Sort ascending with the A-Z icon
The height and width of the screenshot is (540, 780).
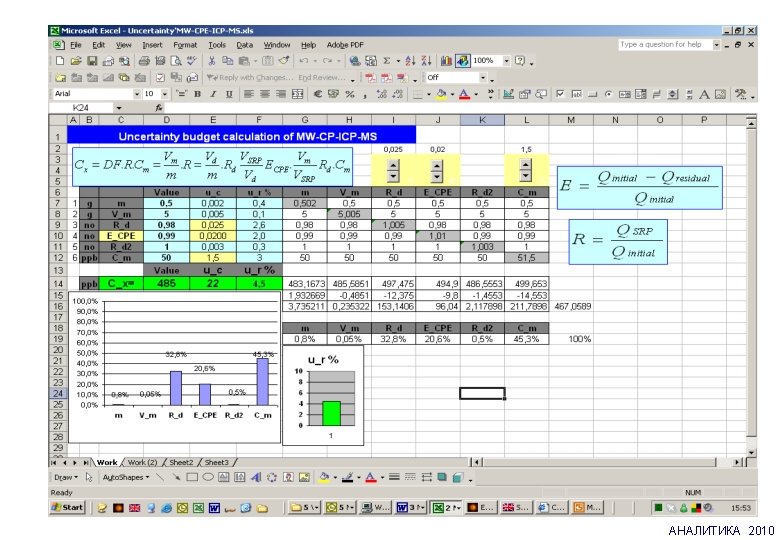point(410,61)
